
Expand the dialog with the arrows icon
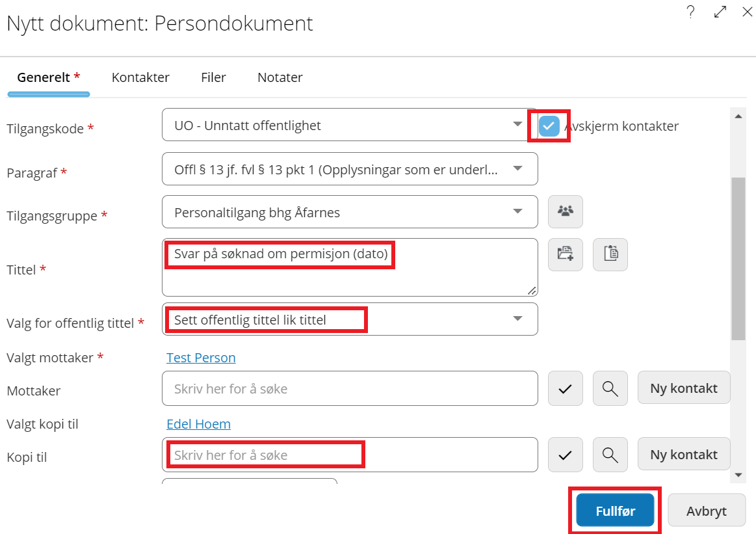tap(720, 12)
